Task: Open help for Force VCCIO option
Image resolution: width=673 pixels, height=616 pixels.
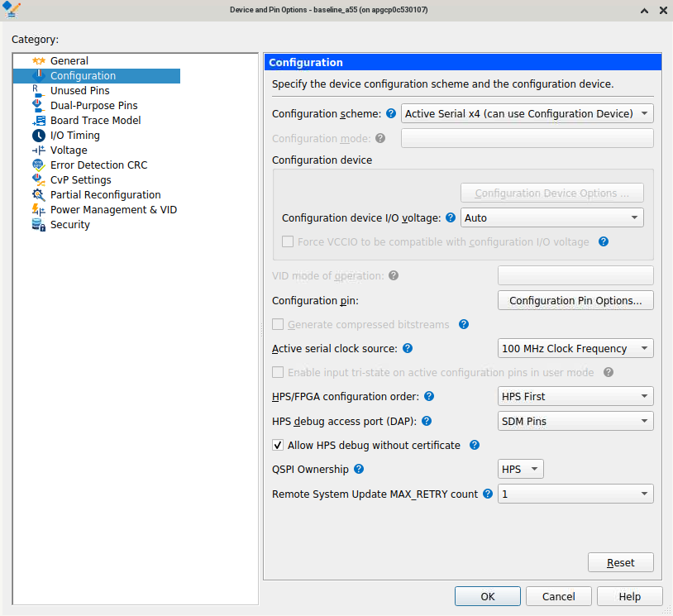Action: (604, 241)
